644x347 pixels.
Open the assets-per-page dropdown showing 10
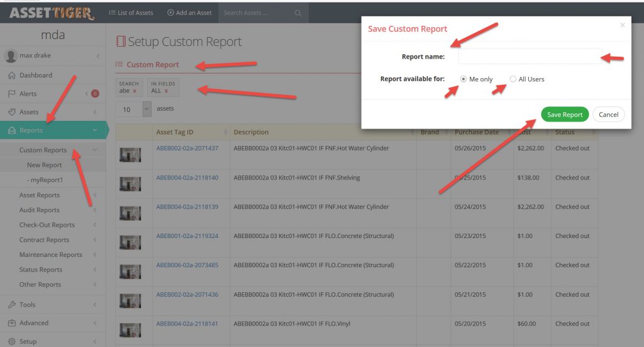coord(133,109)
